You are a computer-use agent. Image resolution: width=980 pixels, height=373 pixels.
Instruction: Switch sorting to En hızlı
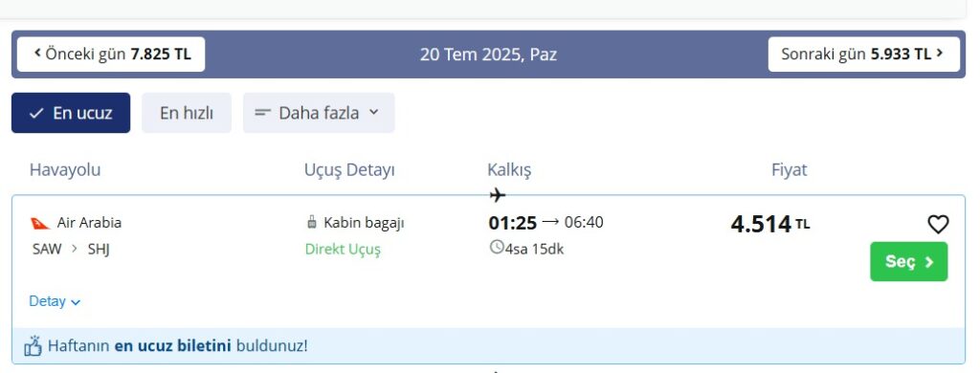point(187,113)
